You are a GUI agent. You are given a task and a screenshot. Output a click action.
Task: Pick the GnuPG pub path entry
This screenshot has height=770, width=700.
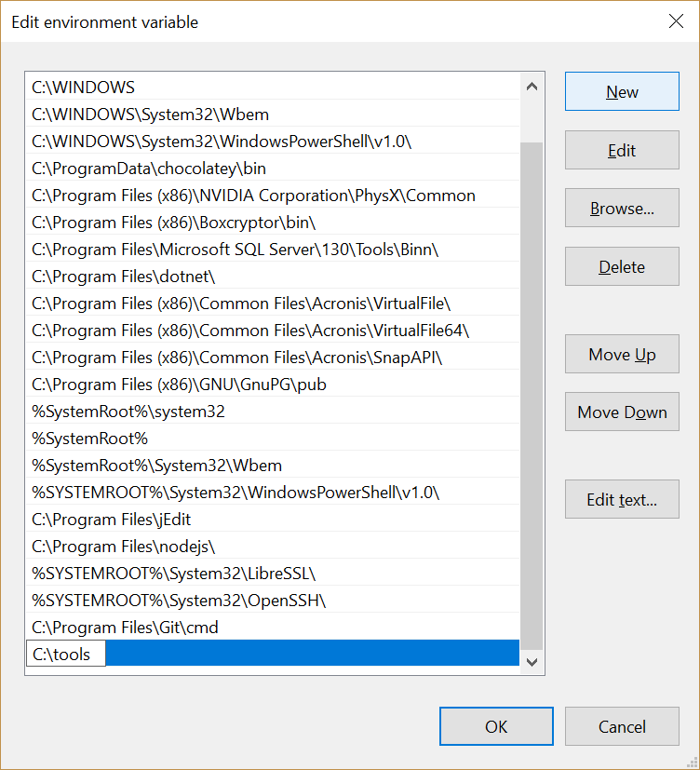coord(179,385)
